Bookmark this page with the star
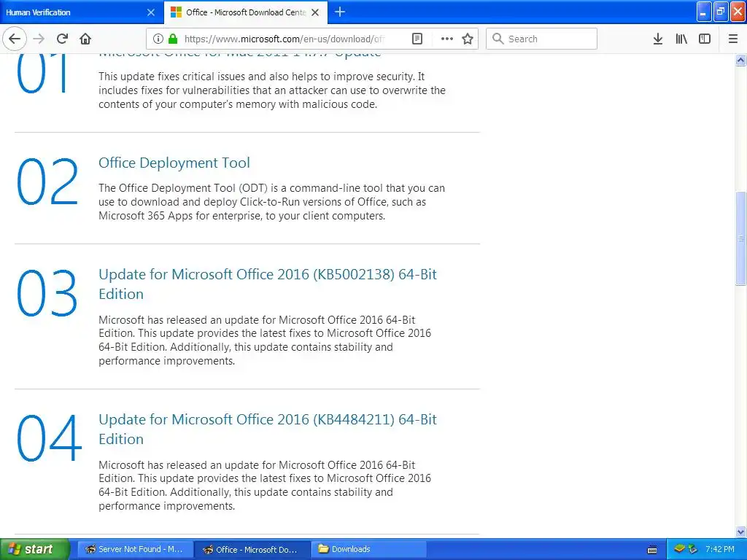 468,39
